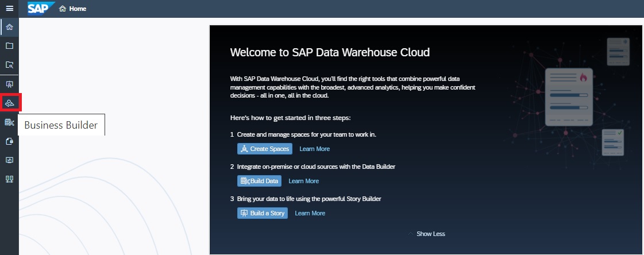The height and width of the screenshot is (255, 644).
Task: Click the Home breadcrumb in the header
Action: coord(73,9)
